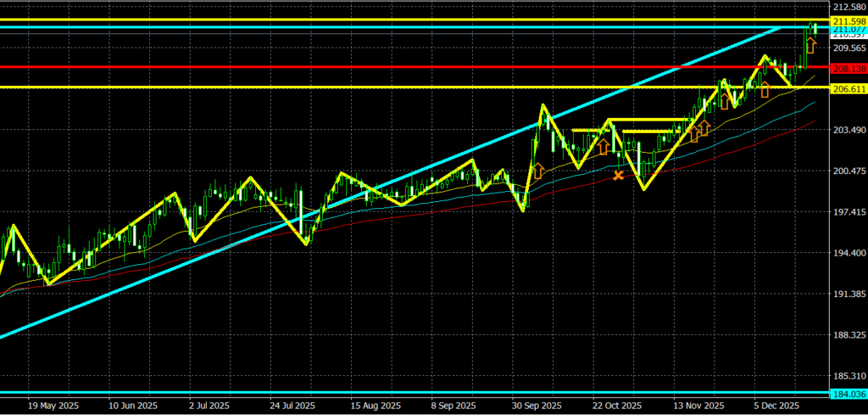
Task: Click the 30 Sep 2025 date label
Action: [x=537, y=406]
